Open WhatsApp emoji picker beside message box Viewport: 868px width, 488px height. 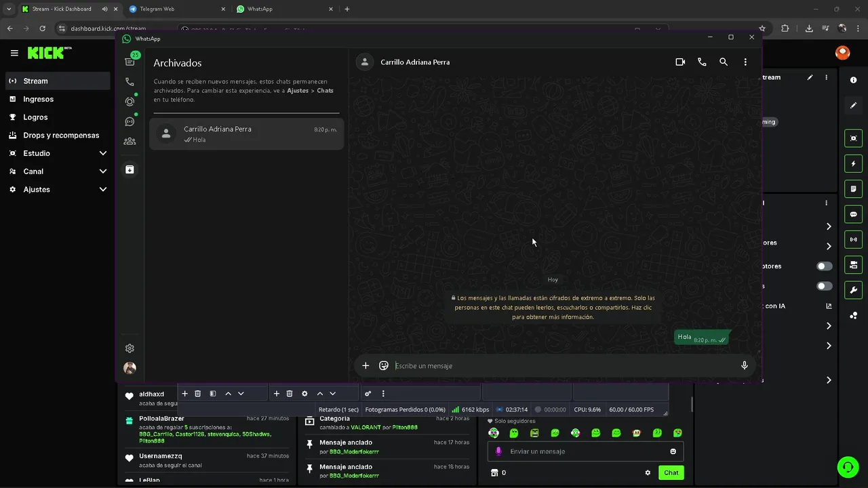(384, 365)
